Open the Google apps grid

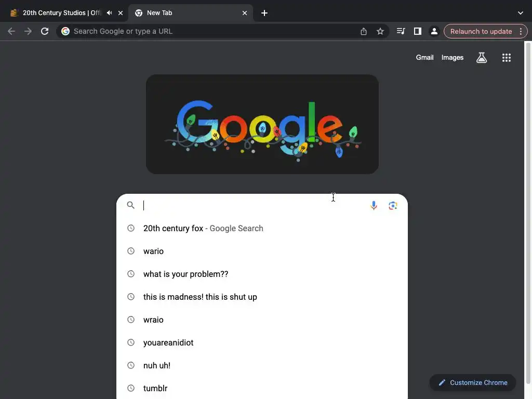507,58
